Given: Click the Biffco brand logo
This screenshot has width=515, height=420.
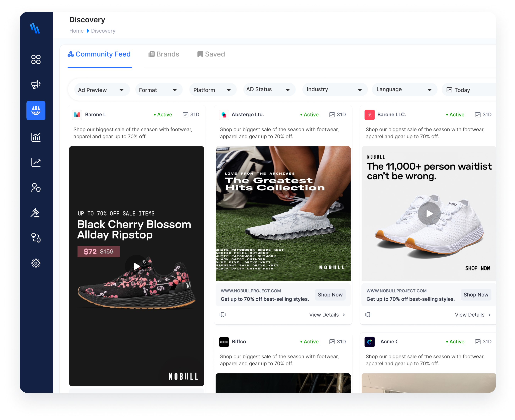Looking at the screenshot, I should [224, 342].
